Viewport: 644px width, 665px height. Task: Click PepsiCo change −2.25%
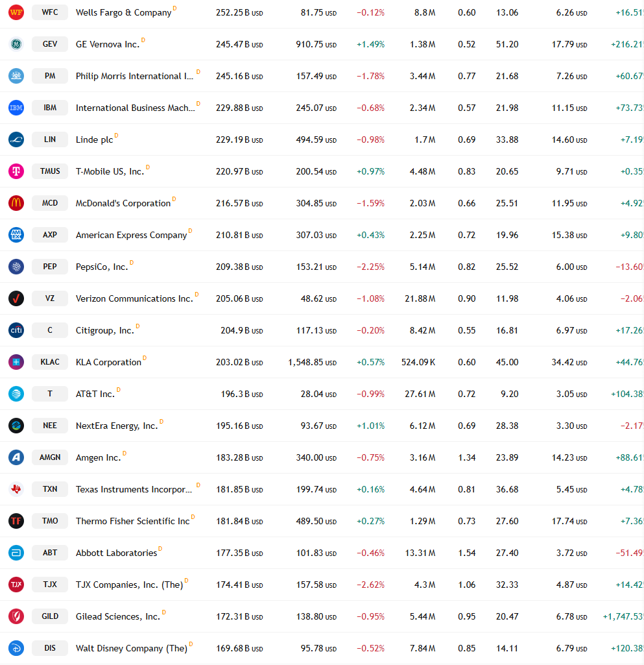click(x=370, y=267)
